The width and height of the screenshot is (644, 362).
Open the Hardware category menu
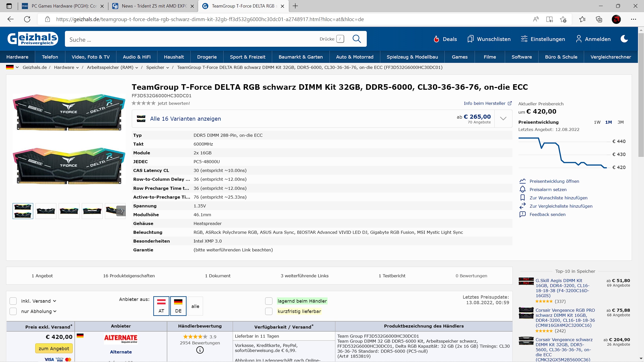[17, 57]
